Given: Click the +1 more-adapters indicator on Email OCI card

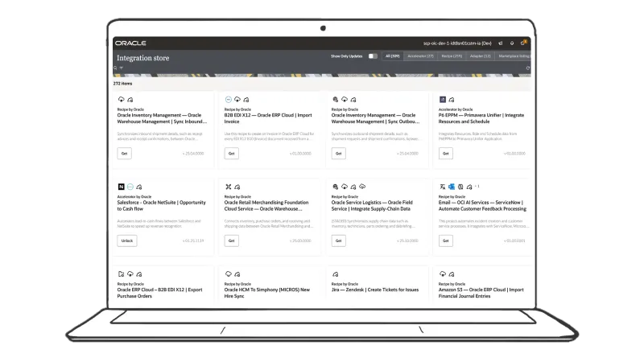Looking at the screenshot, I should pos(477,187).
